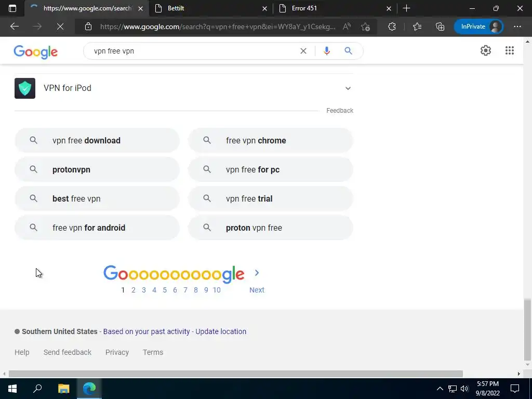The height and width of the screenshot is (399, 532).
Task: Click the address bar URL
Action: (218, 26)
